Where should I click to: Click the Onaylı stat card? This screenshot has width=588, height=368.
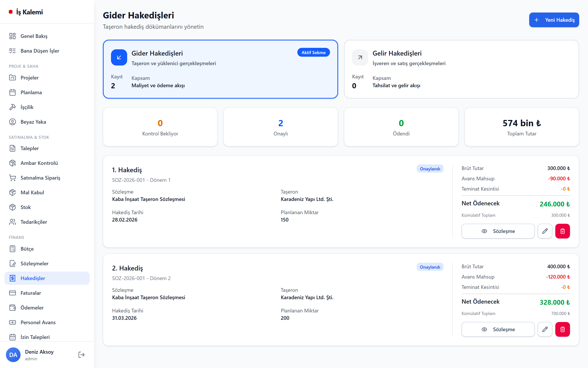tap(281, 127)
